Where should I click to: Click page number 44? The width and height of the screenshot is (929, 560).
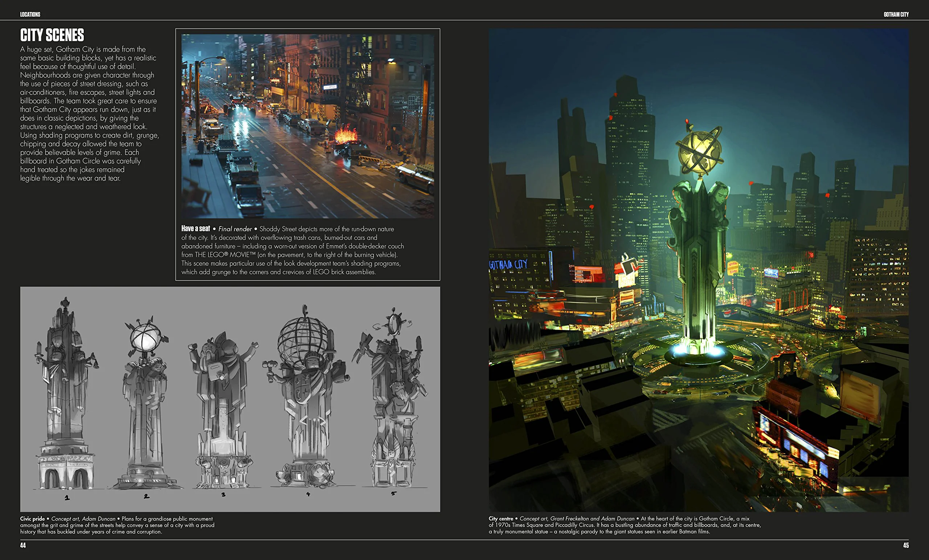(x=23, y=545)
